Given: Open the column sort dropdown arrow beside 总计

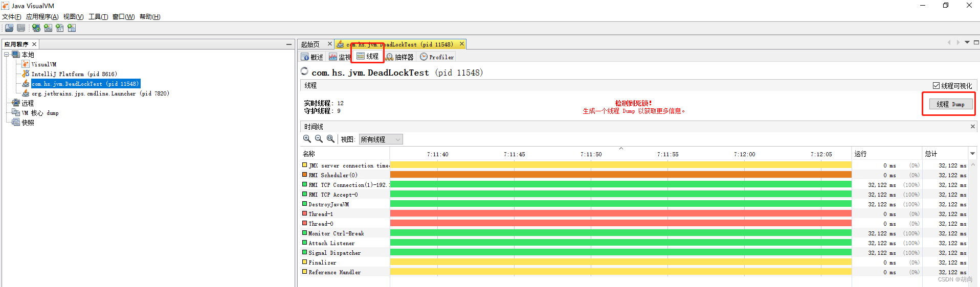Looking at the screenshot, I should 972,154.
